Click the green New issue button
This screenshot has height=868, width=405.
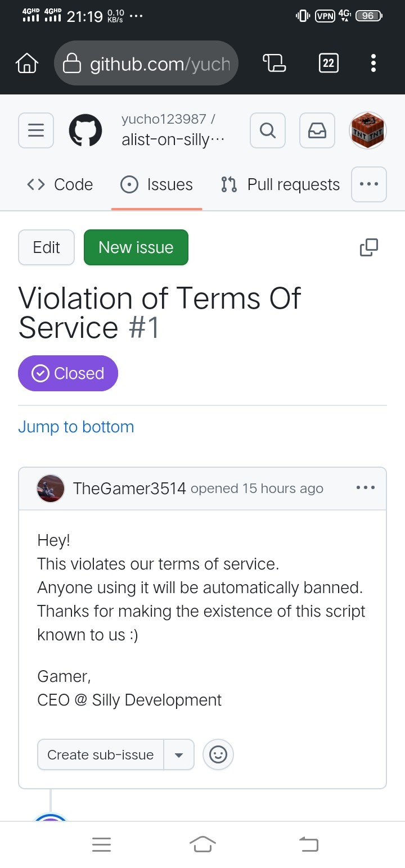[136, 247]
